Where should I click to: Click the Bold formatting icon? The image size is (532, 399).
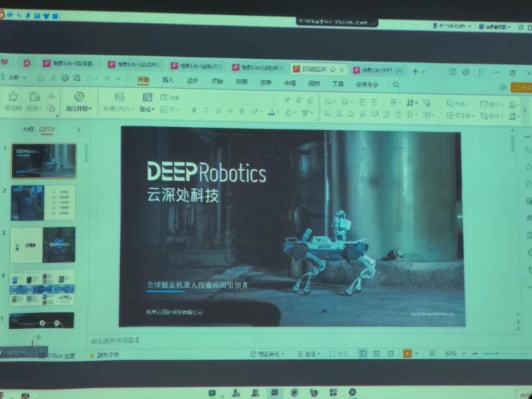point(194,110)
